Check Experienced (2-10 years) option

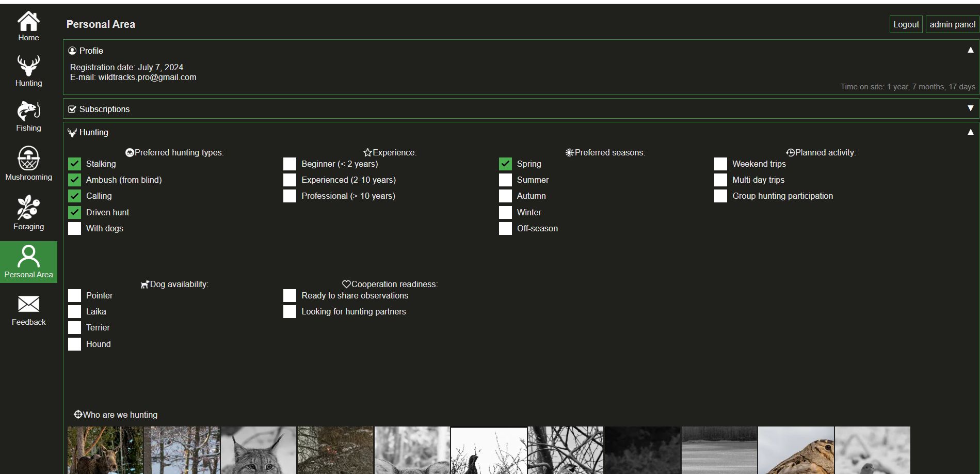tap(290, 180)
